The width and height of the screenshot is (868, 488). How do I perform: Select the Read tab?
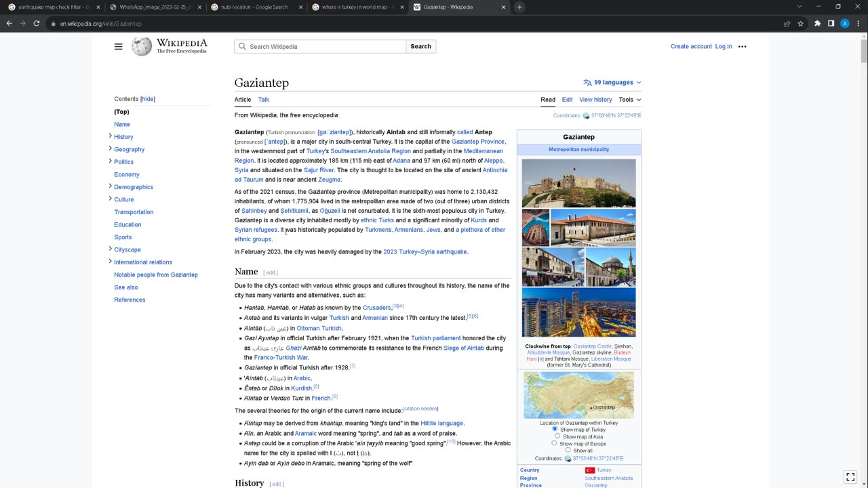pyautogui.click(x=548, y=100)
